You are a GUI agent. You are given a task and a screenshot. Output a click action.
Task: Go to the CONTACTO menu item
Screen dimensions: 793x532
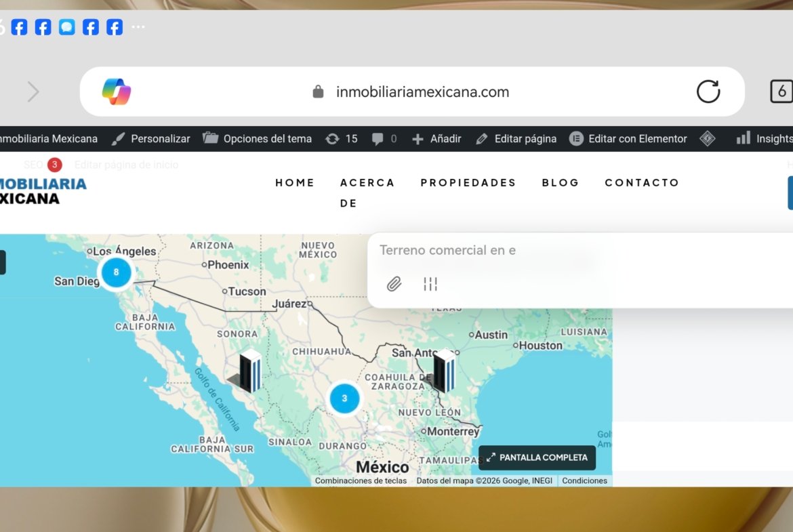click(642, 182)
